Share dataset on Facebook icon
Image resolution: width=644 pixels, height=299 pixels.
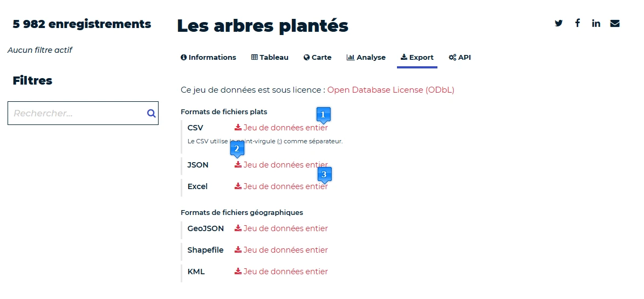tap(577, 23)
